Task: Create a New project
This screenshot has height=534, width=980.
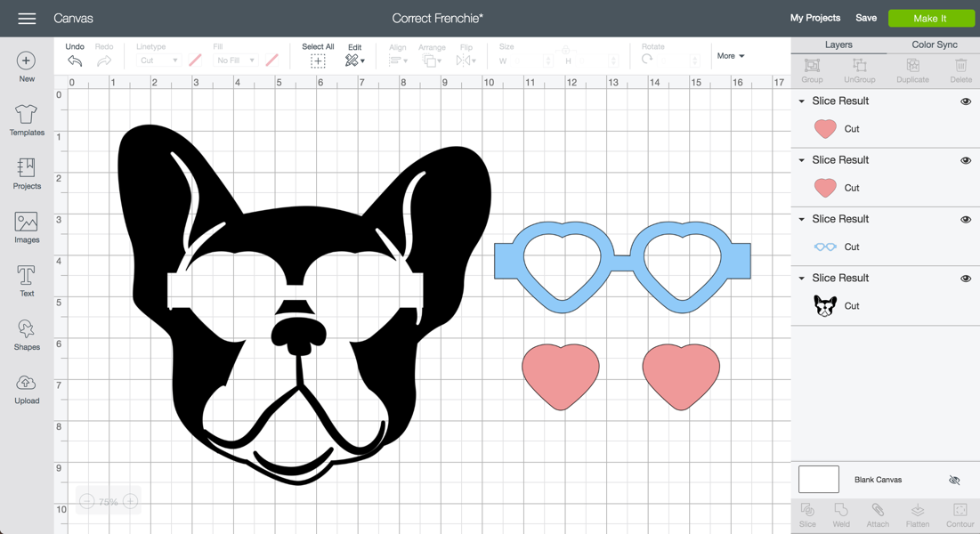Action: (27, 66)
